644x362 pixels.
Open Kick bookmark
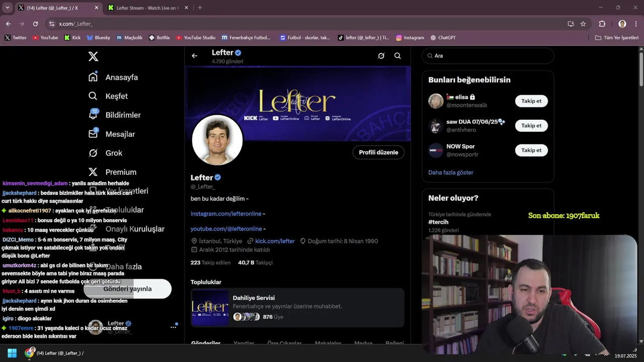tap(72, 38)
